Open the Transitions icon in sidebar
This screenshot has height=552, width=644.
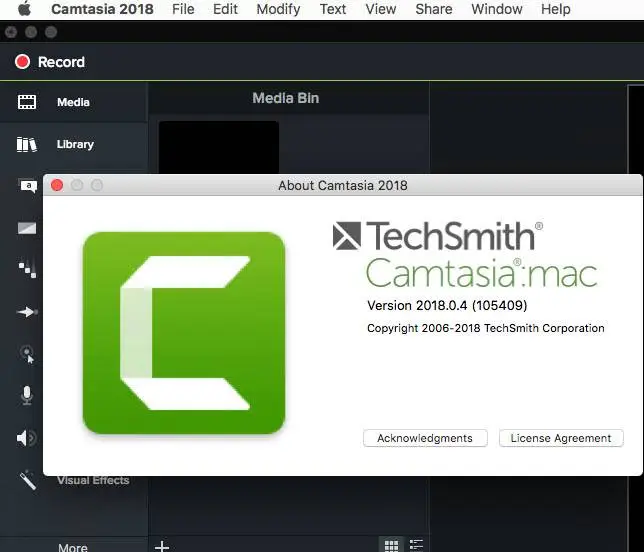tap(27, 228)
